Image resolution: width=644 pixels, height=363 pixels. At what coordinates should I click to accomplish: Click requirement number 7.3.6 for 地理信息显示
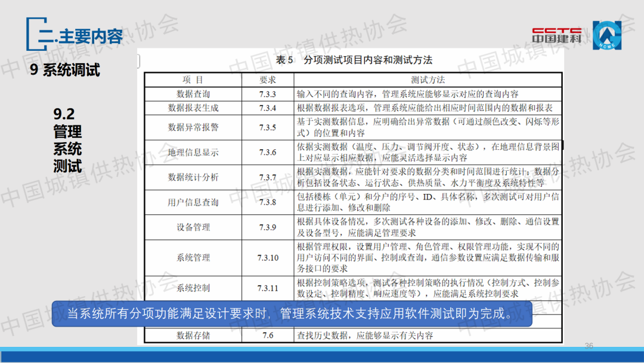coord(268,152)
